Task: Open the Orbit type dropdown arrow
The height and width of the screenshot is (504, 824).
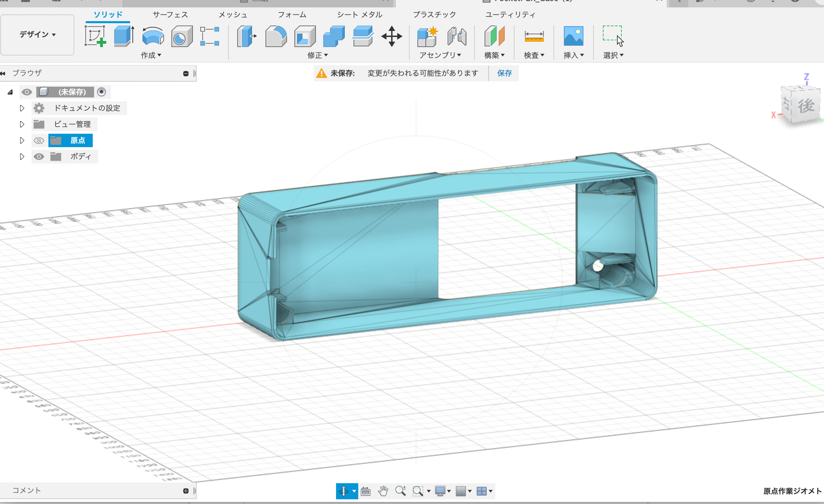Action: (x=354, y=491)
